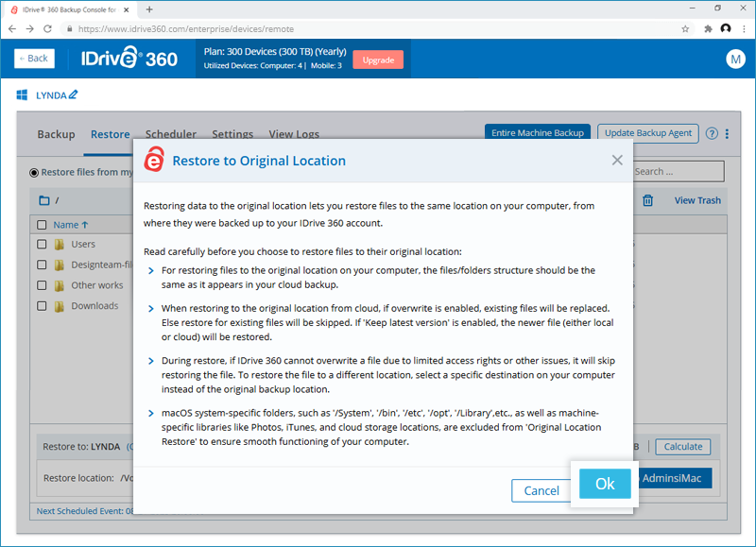The width and height of the screenshot is (756, 547).
Task: Open the Downloads folder icon
Action: click(x=60, y=306)
